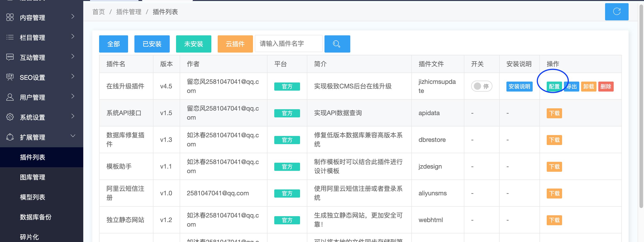Click 配置 for 在线升级插件
This screenshot has width=644, height=242.
coord(554,86)
